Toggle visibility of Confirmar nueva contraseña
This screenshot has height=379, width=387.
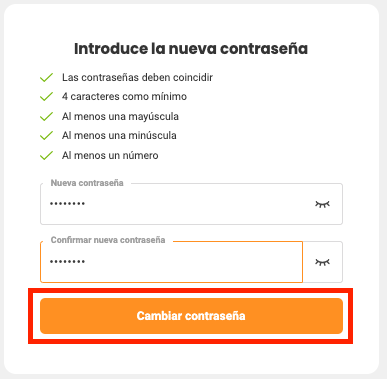322,262
